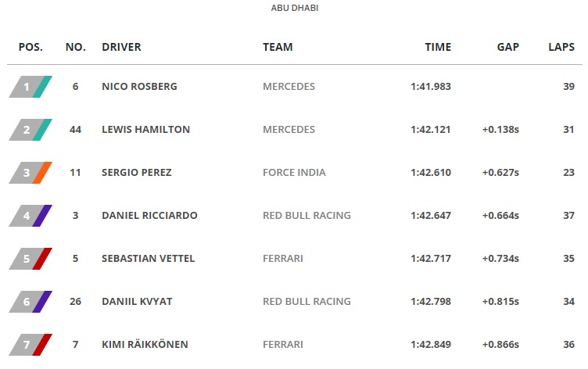Screen dimensions: 588x369
Task: Click the GAP column header
Action: (x=508, y=47)
